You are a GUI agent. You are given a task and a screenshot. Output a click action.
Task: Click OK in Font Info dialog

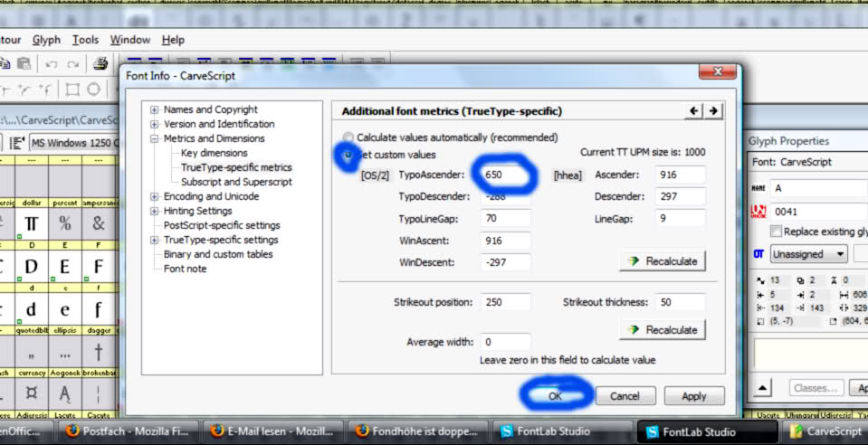point(555,396)
